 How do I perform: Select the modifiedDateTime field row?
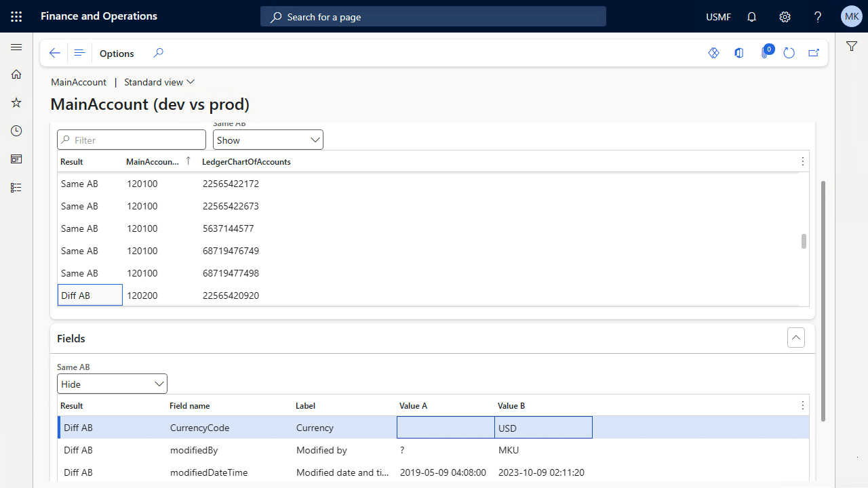(x=433, y=472)
